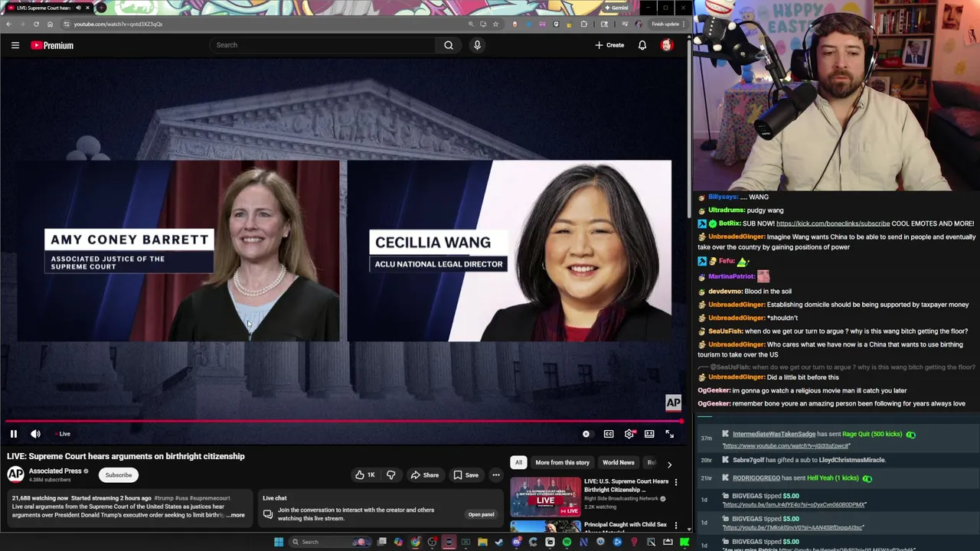
Task: Open the notifications bell
Action: pyautogui.click(x=642, y=45)
